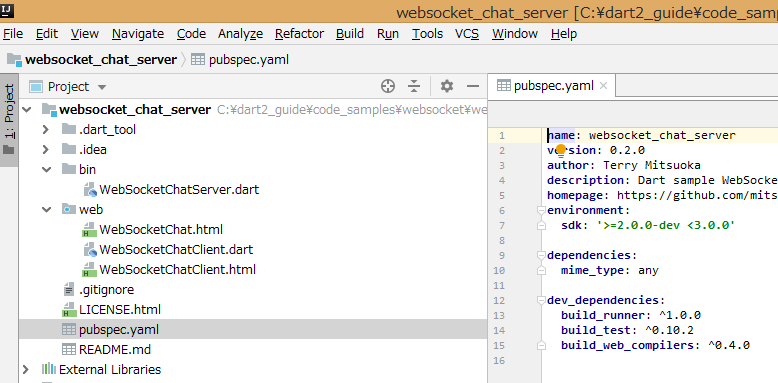This screenshot has width=778, height=383.
Task: Open the Analyze menu
Action: click(x=240, y=34)
